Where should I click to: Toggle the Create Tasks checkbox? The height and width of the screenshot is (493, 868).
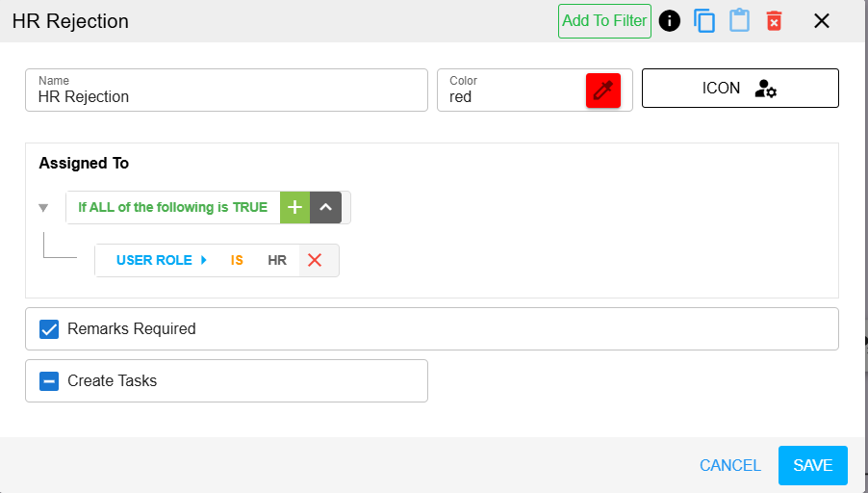49,381
